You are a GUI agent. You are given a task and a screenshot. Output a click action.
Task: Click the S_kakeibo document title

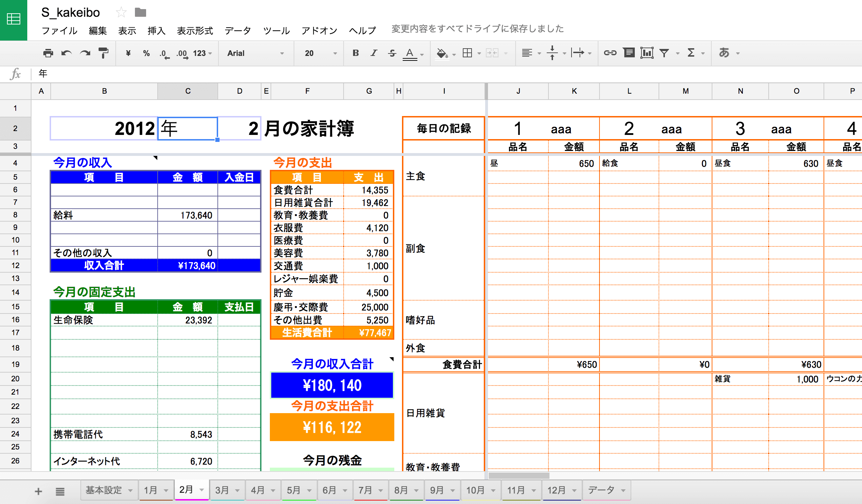[71, 13]
